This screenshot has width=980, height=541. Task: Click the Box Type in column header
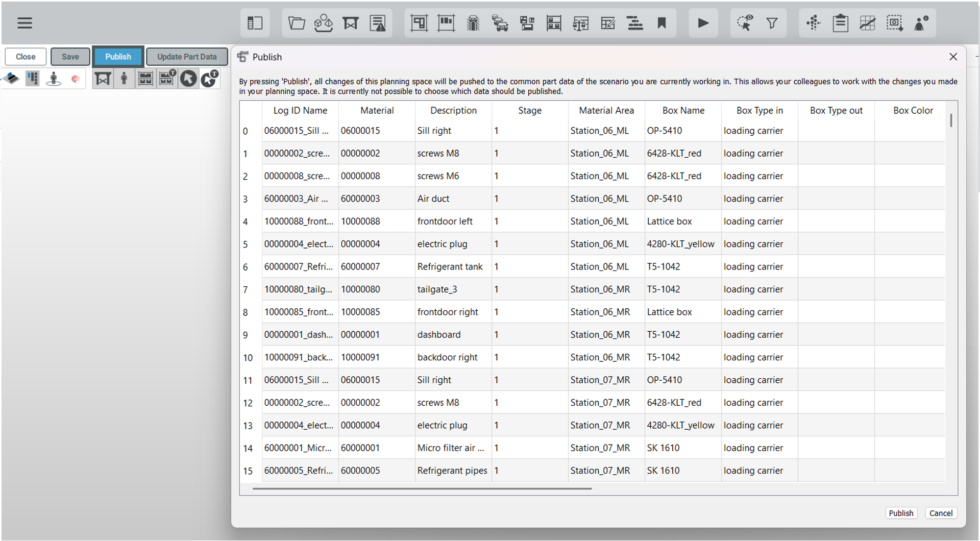point(759,110)
